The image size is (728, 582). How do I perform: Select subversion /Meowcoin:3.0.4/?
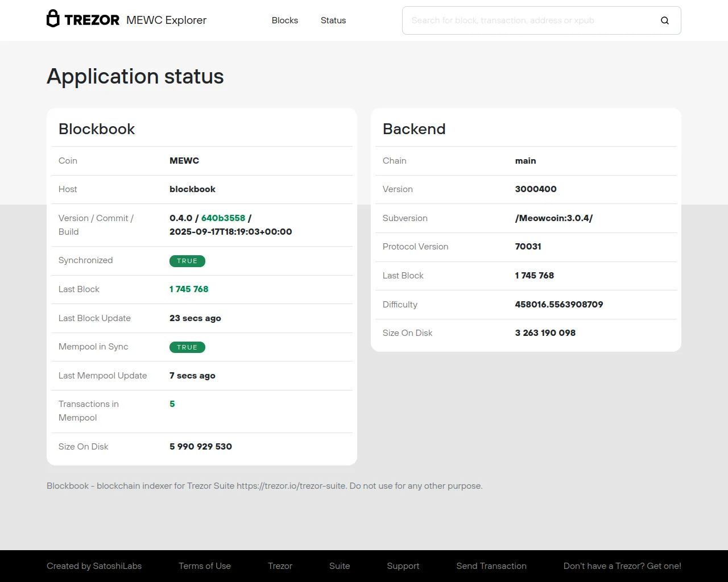coord(554,218)
